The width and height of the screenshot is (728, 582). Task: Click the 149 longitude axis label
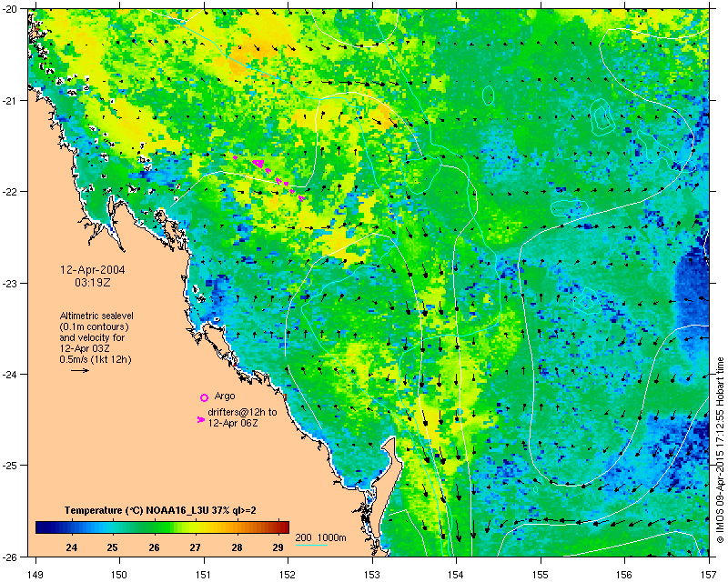(35, 575)
